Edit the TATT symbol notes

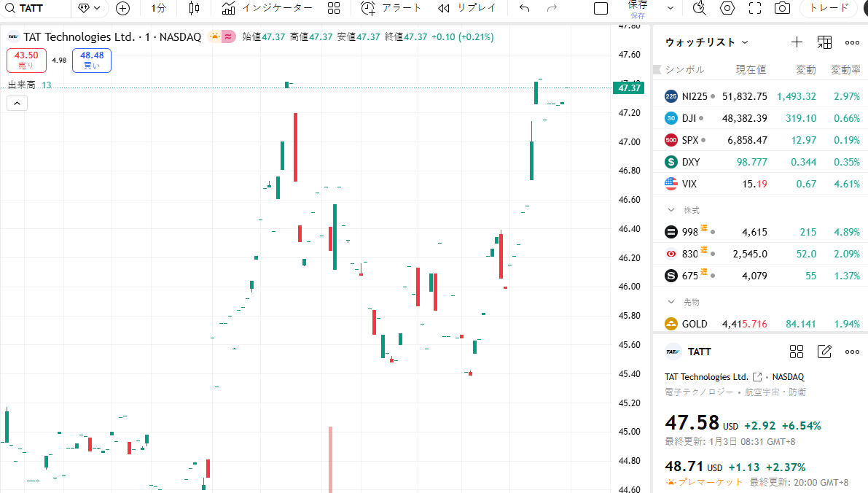click(824, 352)
